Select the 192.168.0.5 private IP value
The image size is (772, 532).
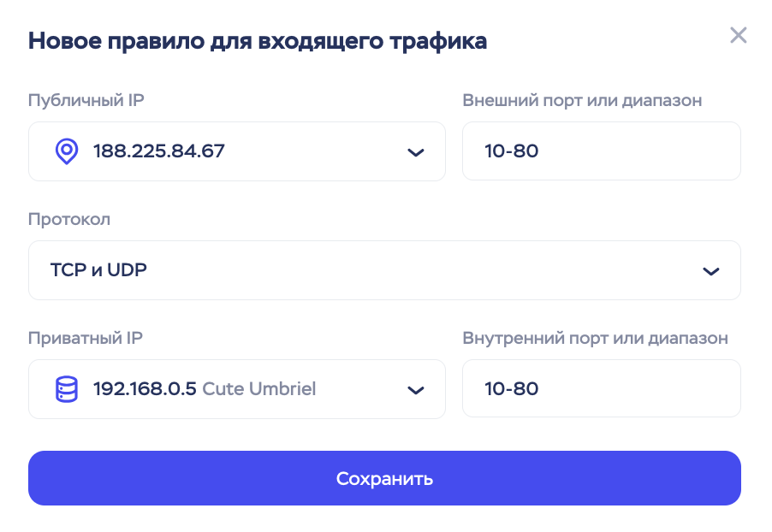(145, 389)
